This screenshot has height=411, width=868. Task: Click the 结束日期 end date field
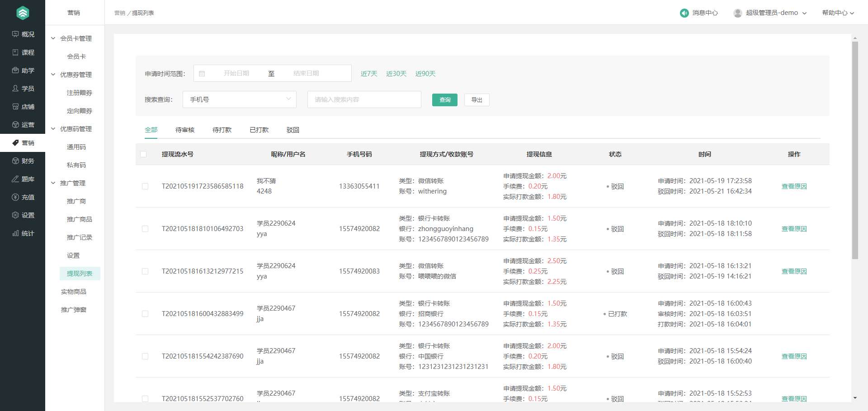point(306,73)
